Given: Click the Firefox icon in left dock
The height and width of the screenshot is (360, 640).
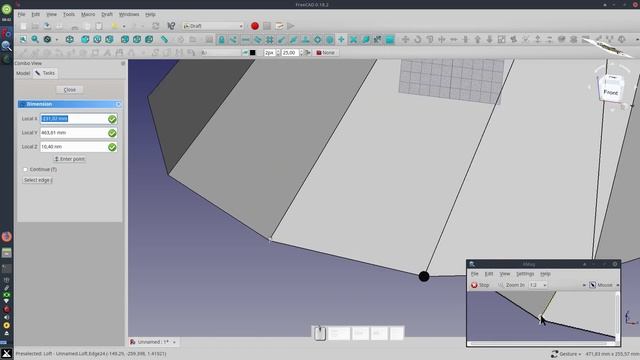Looking at the screenshot, I should click(7, 237).
